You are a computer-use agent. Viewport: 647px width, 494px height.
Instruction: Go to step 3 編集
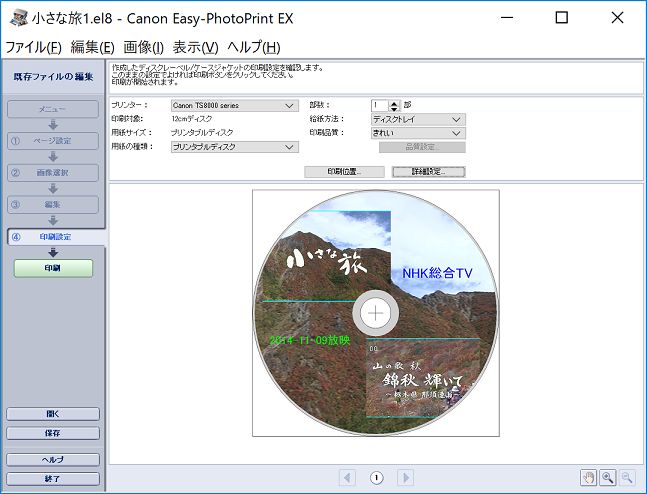click(x=53, y=205)
